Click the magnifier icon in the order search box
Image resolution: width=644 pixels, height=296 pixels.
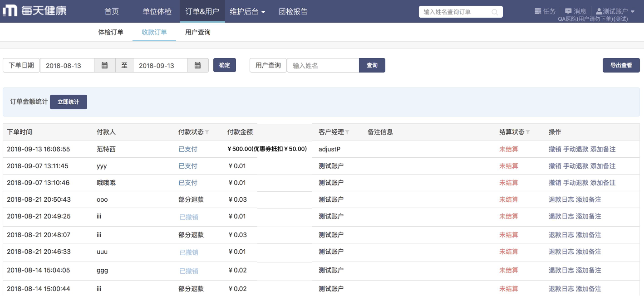[x=495, y=12]
